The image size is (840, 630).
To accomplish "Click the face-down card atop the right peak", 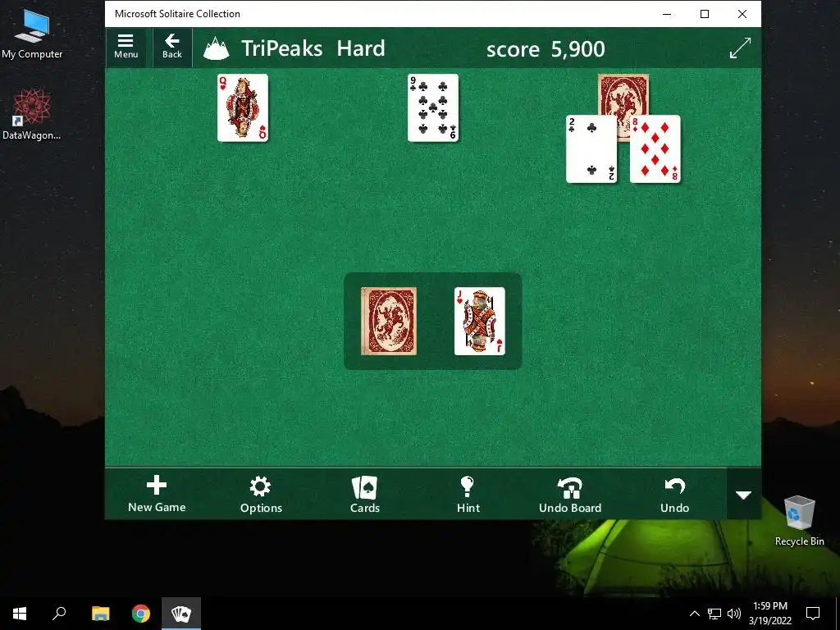I will (x=623, y=94).
